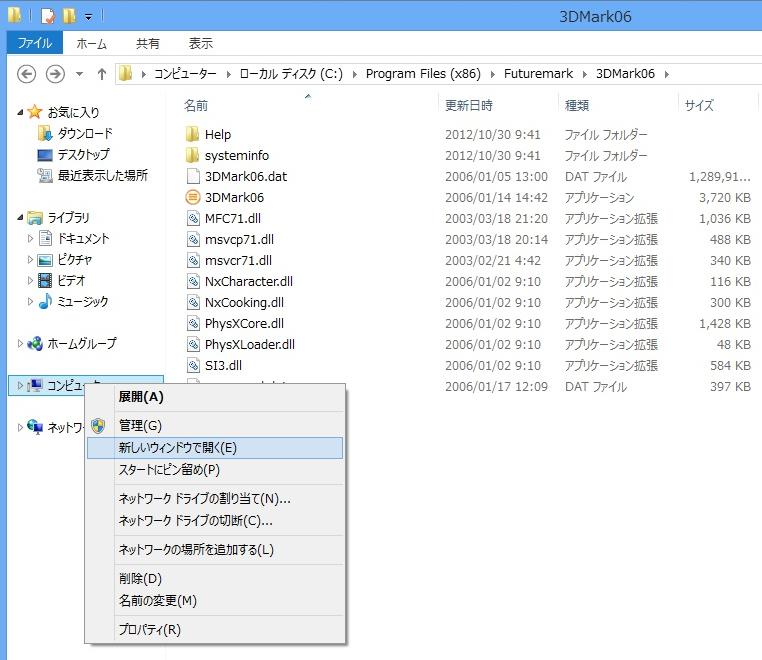Expand the コンピューター tree node
762x660 pixels.
20,385
